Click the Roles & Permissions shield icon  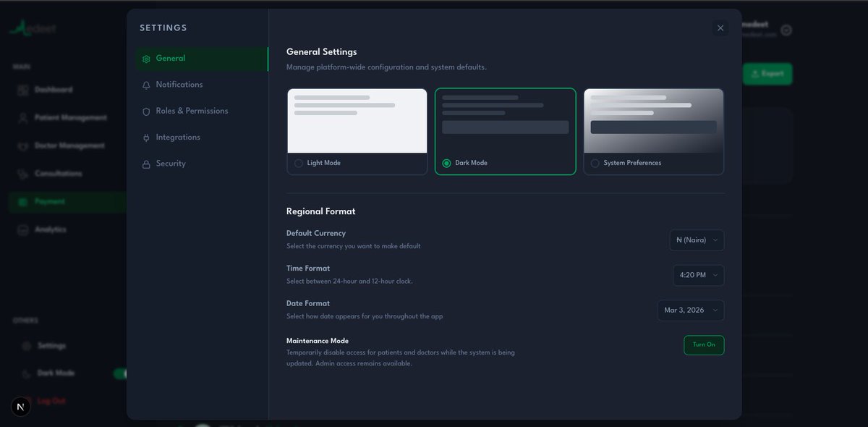pyautogui.click(x=147, y=111)
